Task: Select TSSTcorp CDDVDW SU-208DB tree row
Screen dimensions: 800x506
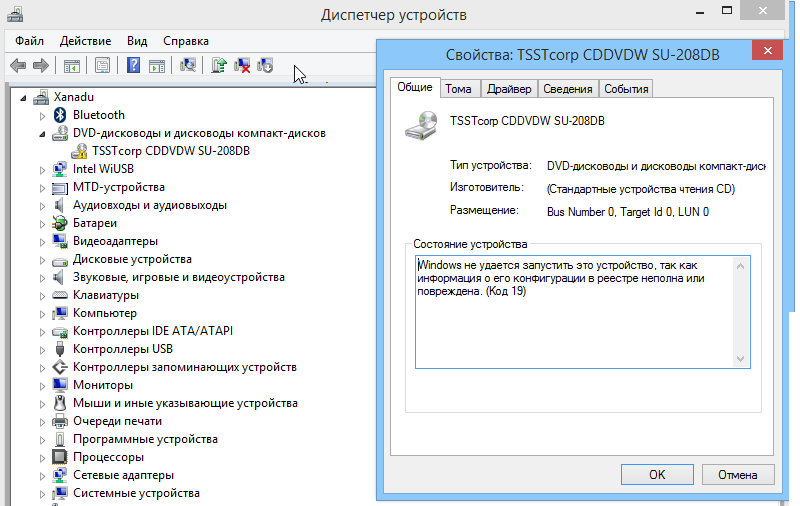Action: tap(171, 151)
